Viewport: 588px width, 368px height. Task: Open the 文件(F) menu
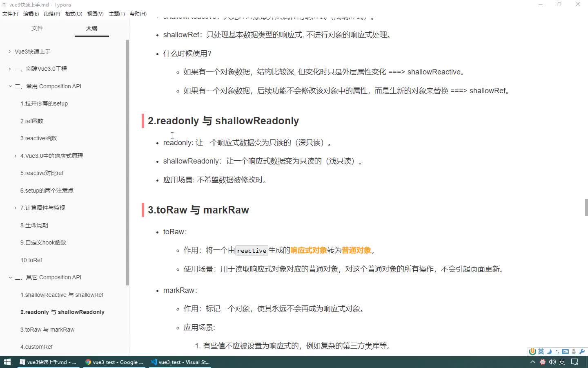pos(10,14)
